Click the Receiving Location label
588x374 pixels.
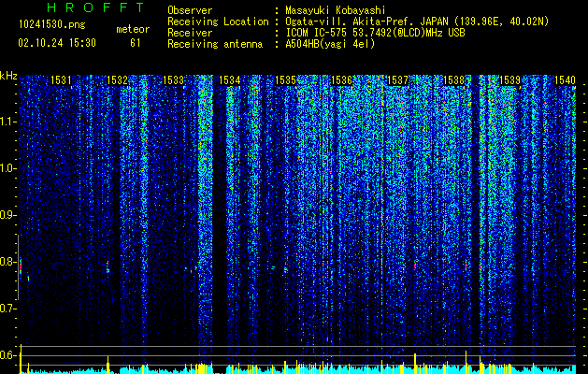[218, 22]
